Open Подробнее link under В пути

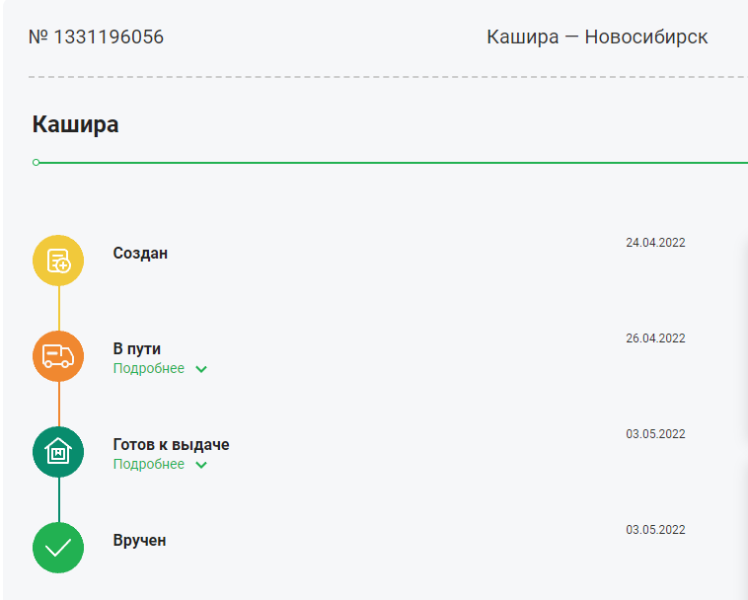click(x=149, y=369)
